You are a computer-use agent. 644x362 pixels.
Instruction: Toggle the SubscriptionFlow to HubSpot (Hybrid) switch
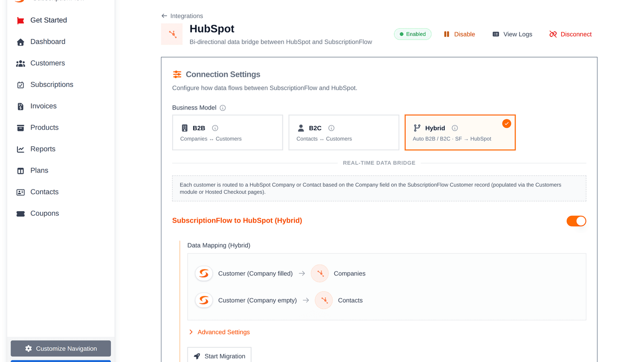576,221
